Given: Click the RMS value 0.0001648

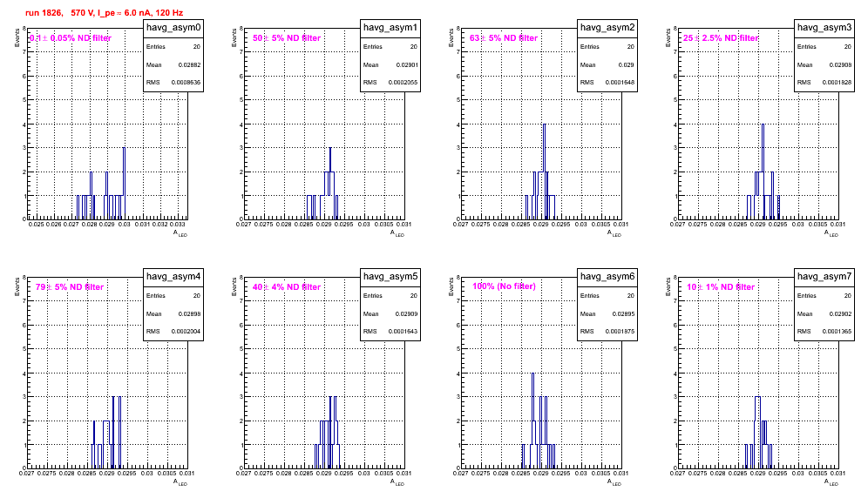Looking at the screenshot, I should pyautogui.click(x=620, y=83).
